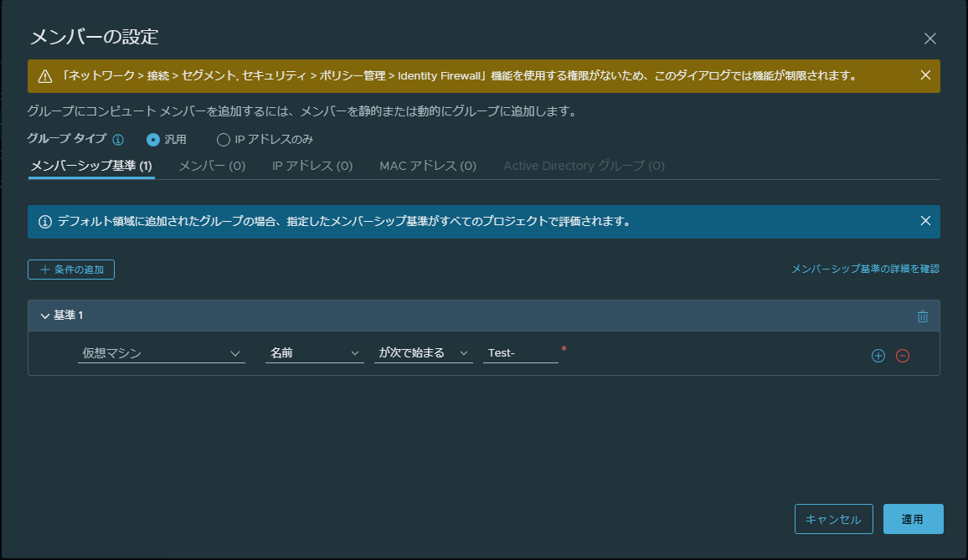Viewport: 968px width, 560px height.
Task: Click the メンバーの設定 dialog title
Action: (95, 37)
